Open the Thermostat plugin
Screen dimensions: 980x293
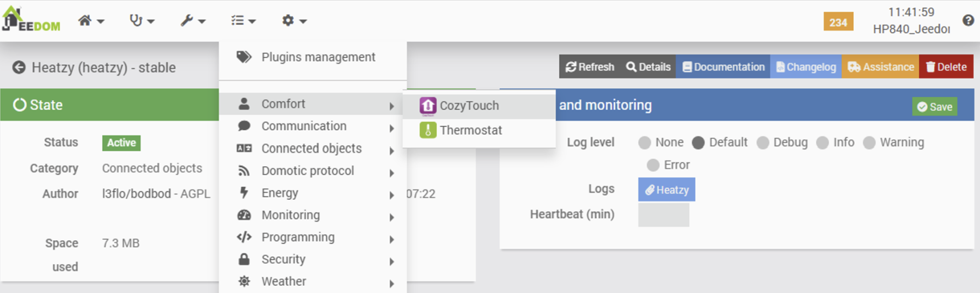[470, 130]
